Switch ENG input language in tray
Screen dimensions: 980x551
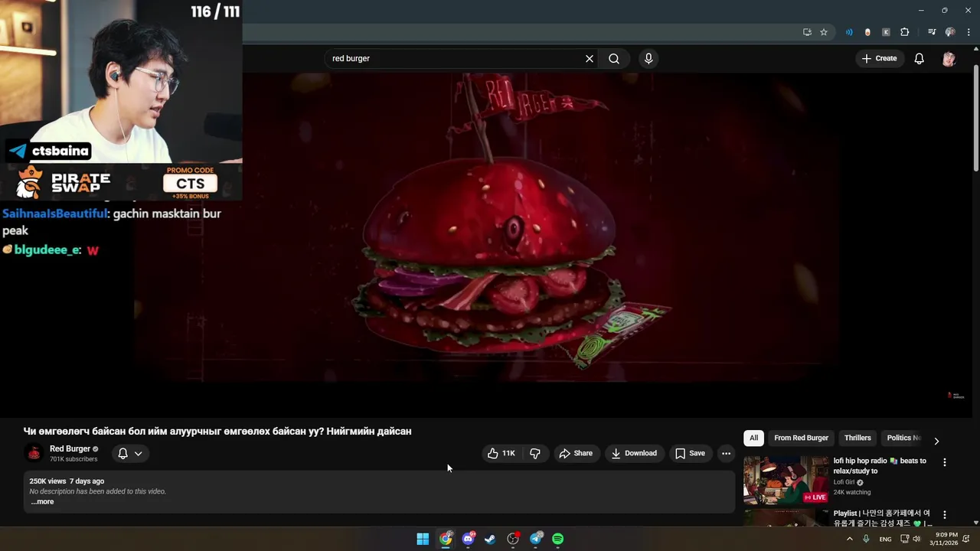(x=885, y=540)
